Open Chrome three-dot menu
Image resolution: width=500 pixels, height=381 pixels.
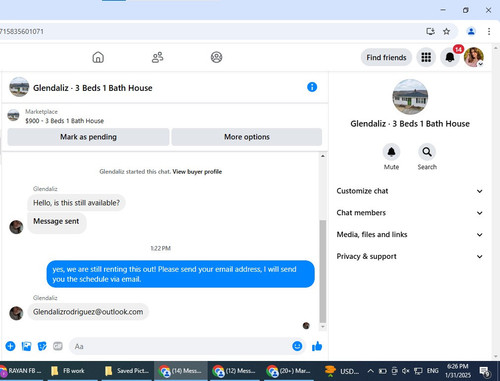tap(489, 31)
